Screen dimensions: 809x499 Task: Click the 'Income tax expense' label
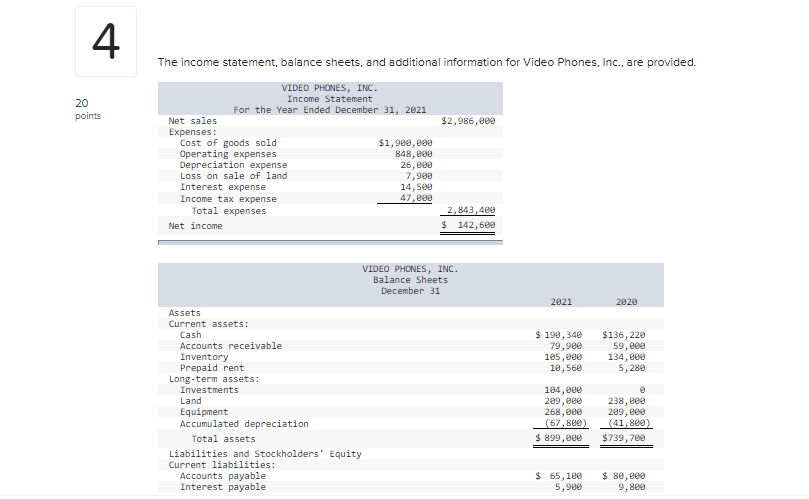click(228, 199)
